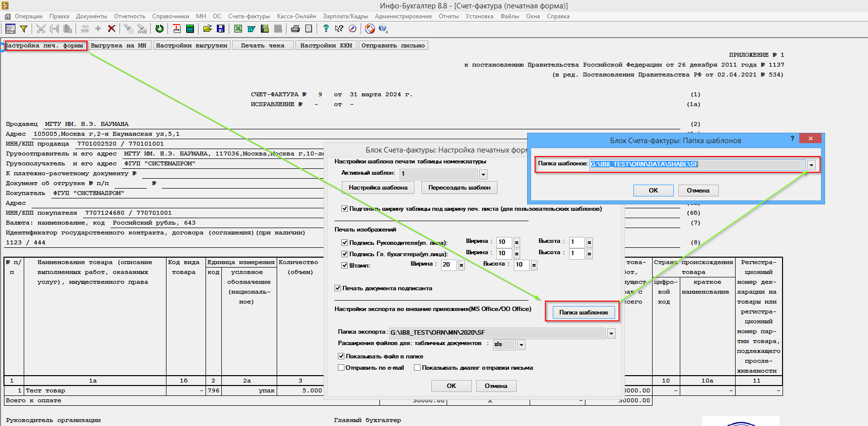Click the red X delete icon
This screenshot has width=868, height=426.
(112, 29)
